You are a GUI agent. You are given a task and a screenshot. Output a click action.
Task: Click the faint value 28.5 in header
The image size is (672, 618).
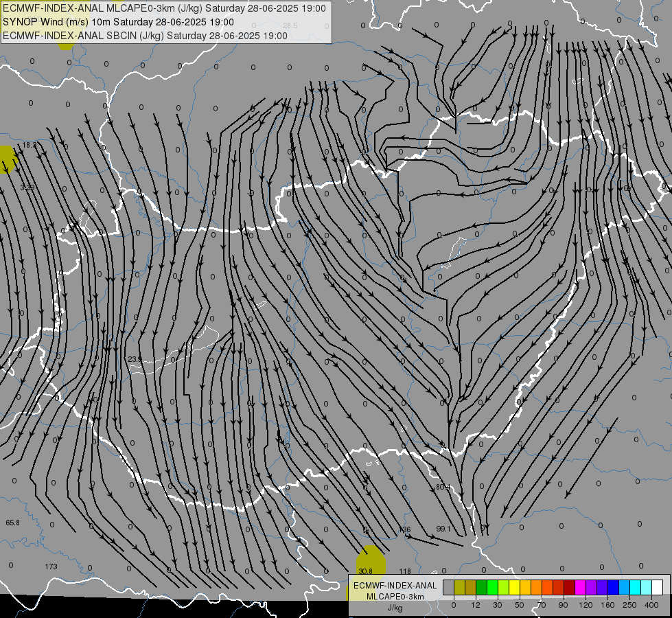click(290, 25)
